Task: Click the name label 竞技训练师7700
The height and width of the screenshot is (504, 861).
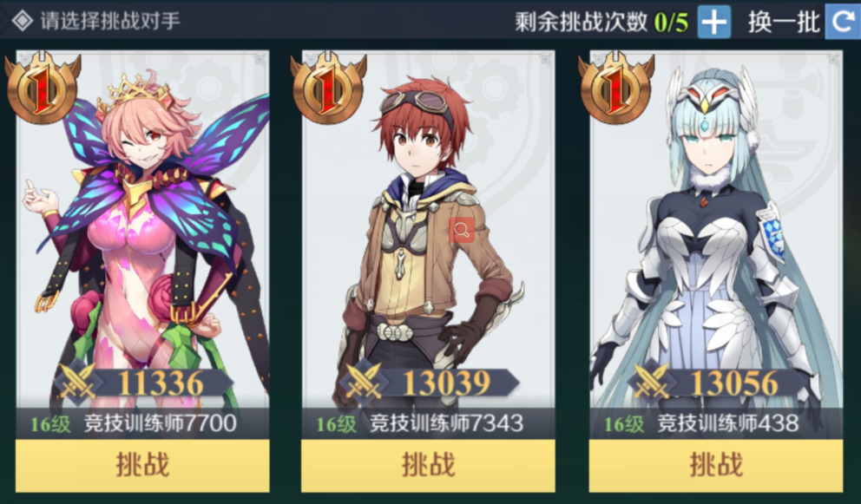Action: click(161, 423)
